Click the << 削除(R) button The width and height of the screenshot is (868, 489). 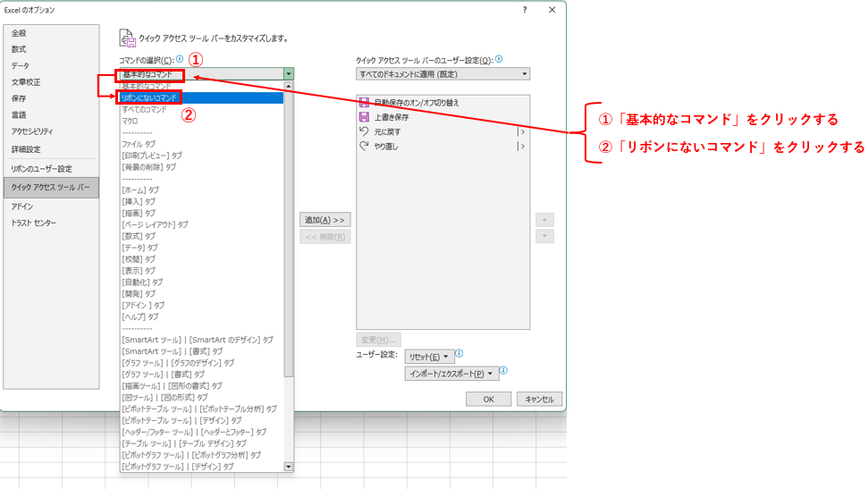coord(325,237)
